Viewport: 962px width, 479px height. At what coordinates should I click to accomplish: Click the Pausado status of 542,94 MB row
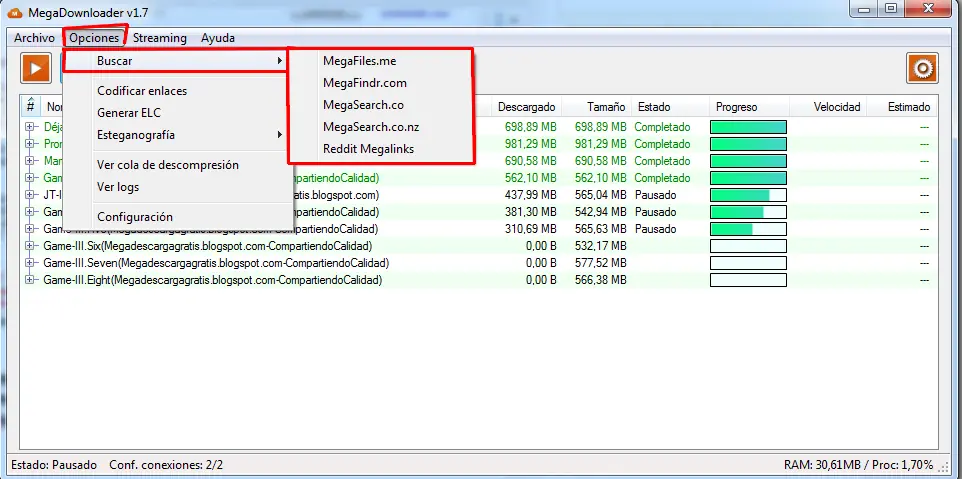click(x=655, y=212)
